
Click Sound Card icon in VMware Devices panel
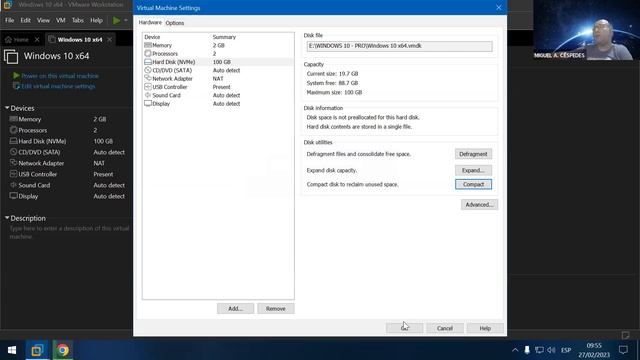(13, 185)
